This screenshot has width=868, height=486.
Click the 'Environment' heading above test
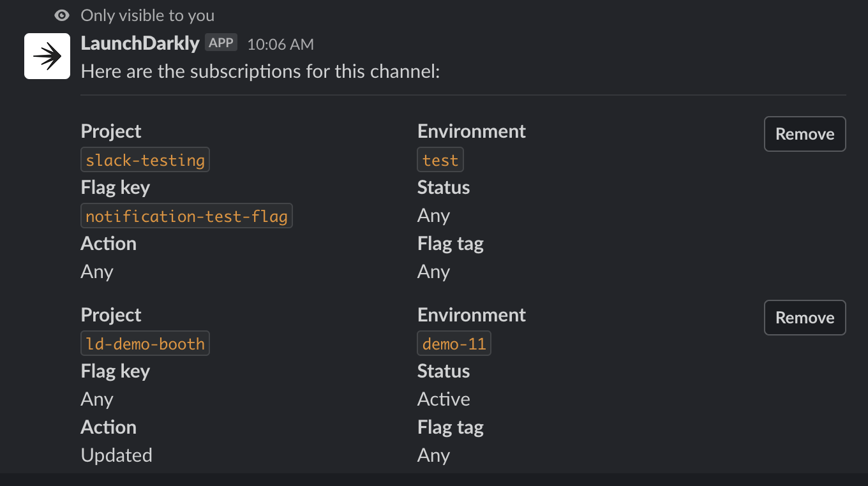point(471,131)
